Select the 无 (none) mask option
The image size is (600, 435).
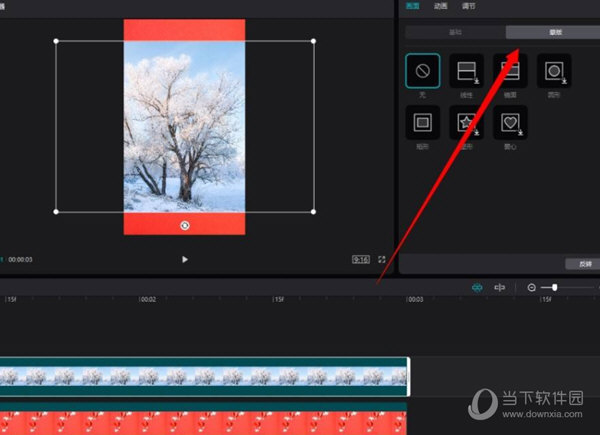point(422,71)
